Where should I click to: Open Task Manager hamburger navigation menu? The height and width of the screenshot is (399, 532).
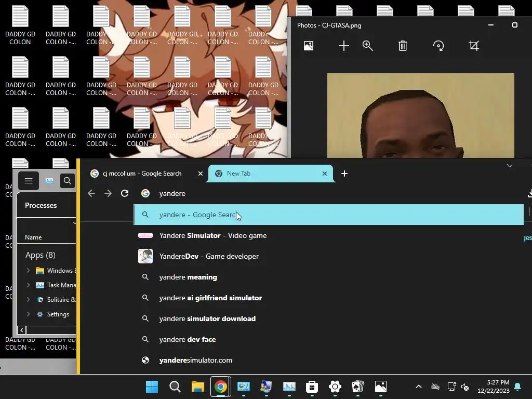click(x=29, y=181)
